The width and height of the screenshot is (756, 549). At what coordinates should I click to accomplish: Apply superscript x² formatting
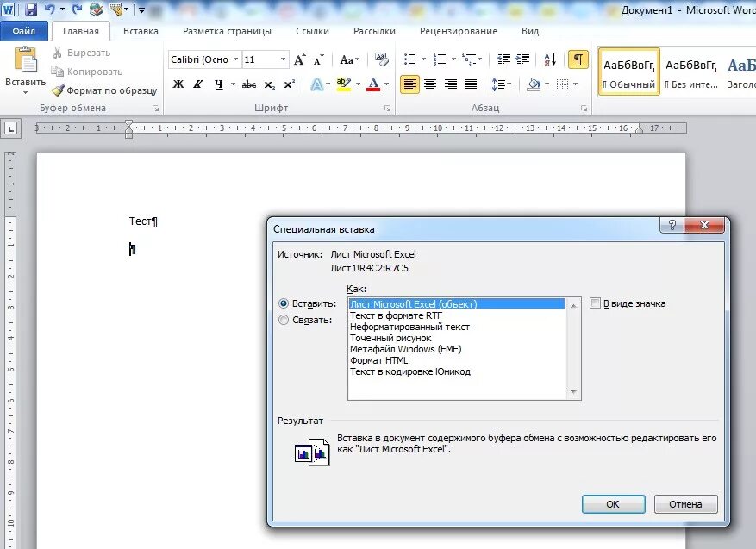point(290,84)
